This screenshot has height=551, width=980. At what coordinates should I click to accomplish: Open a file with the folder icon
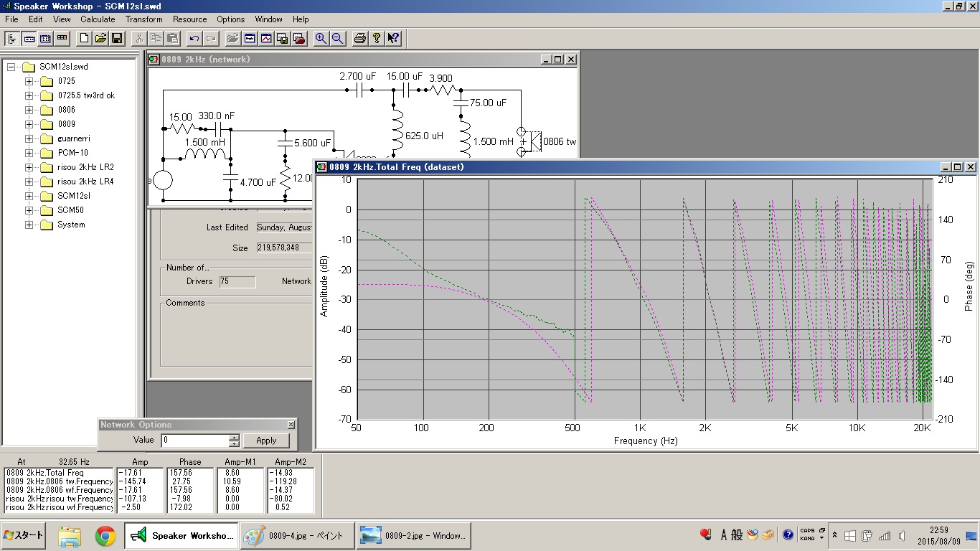point(100,38)
